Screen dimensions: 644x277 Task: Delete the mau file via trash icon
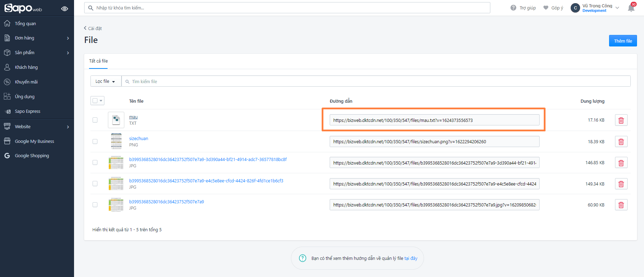click(x=621, y=120)
